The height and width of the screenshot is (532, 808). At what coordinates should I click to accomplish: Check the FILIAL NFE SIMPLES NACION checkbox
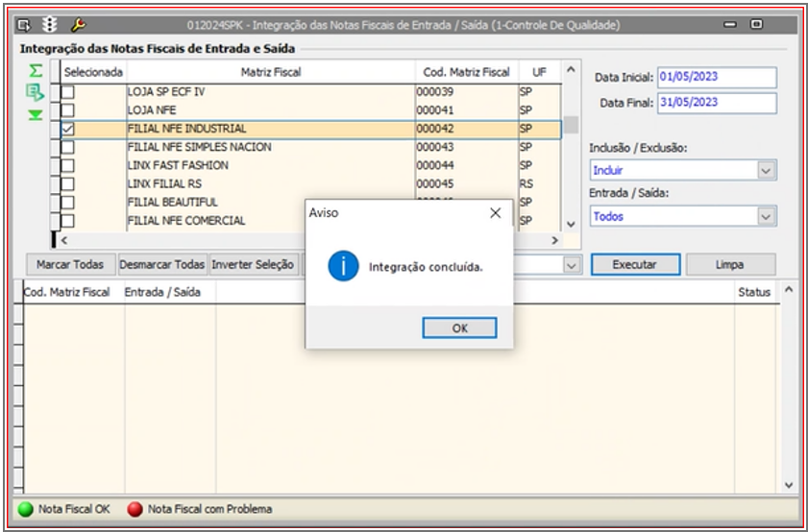click(x=67, y=147)
